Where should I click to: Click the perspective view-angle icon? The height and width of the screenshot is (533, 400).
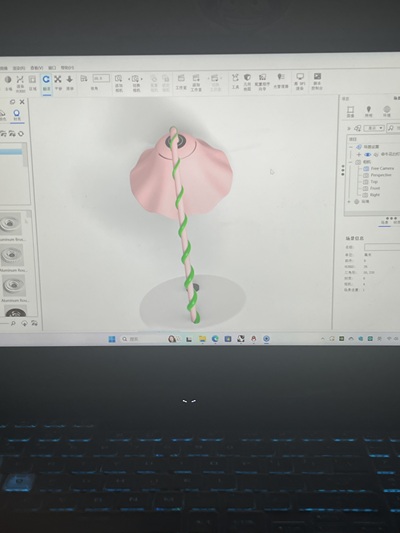tap(84, 79)
